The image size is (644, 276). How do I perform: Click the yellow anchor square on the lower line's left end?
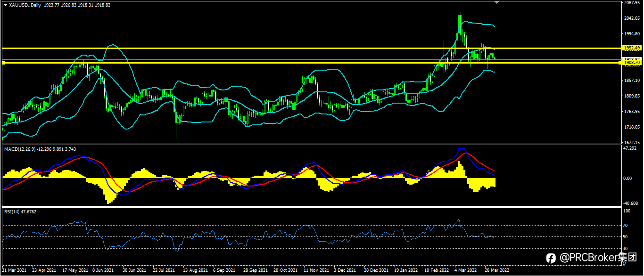pos(3,63)
